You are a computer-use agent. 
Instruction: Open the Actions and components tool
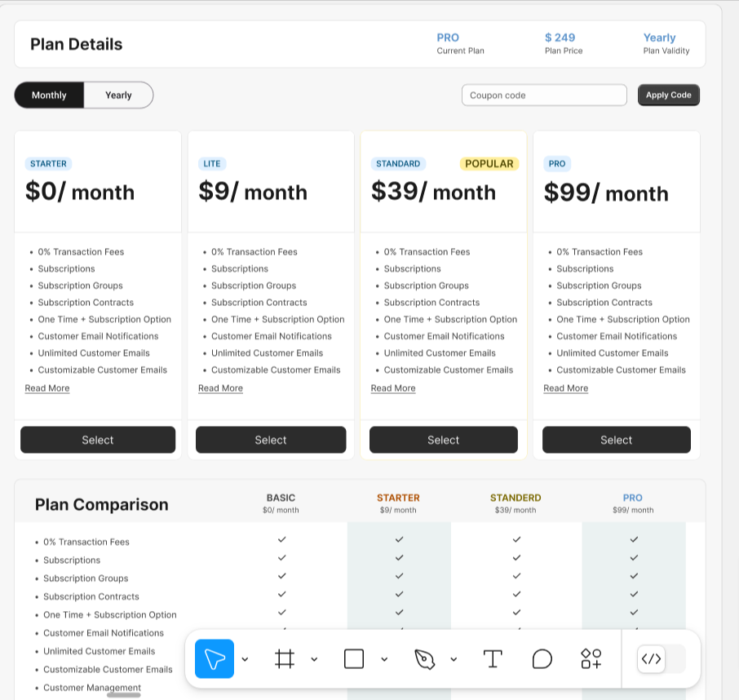(x=591, y=659)
